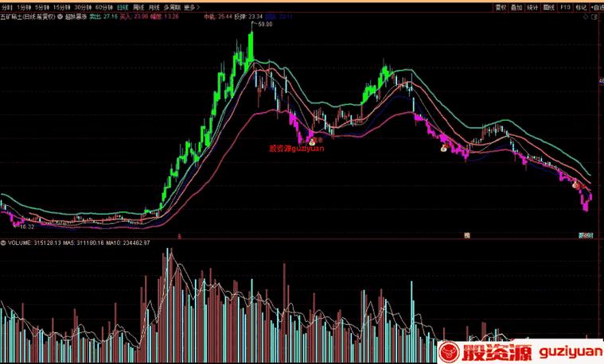Click the indicator settings icon beside 超跌暴涨
The height and width of the screenshot is (364, 604).
(60, 17)
